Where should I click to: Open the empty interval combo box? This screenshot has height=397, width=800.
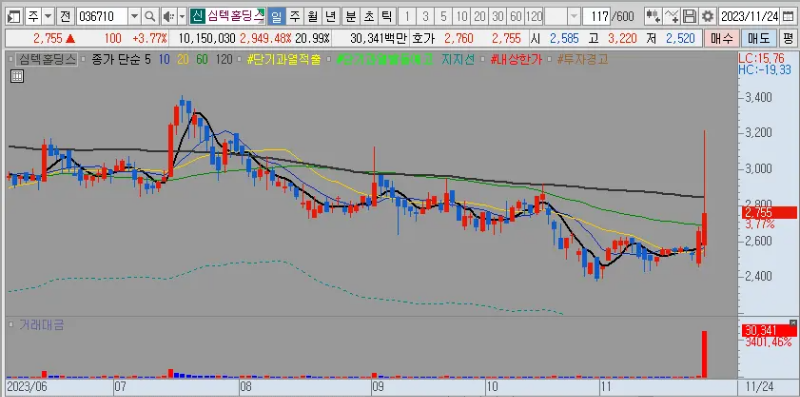coord(562,17)
